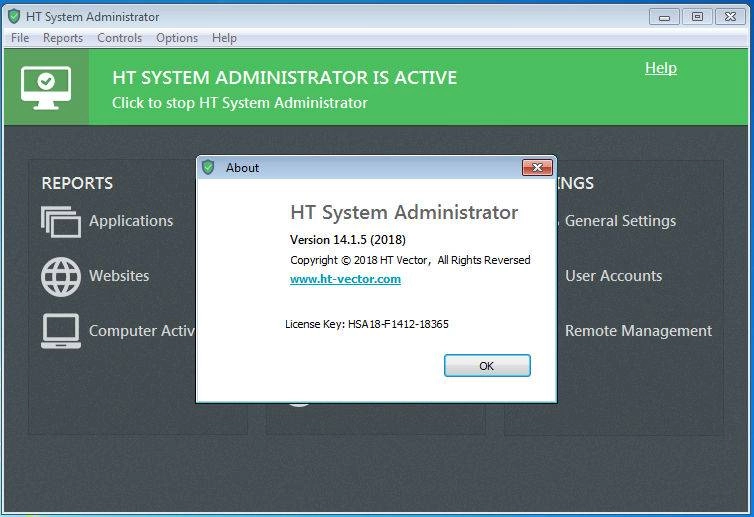Click the REPORTS section heading
The height and width of the screenshot is (517, 754).
[x=77, y=183]
